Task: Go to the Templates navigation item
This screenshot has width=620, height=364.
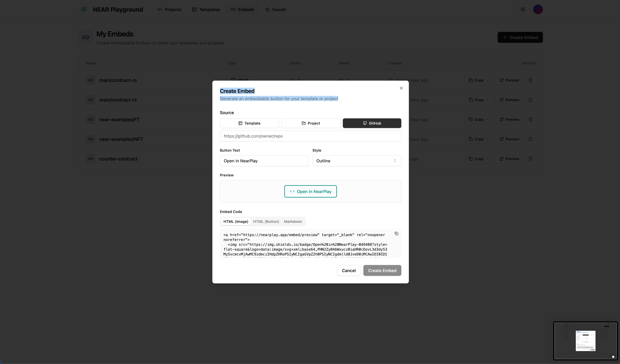Action: point(206,10)
